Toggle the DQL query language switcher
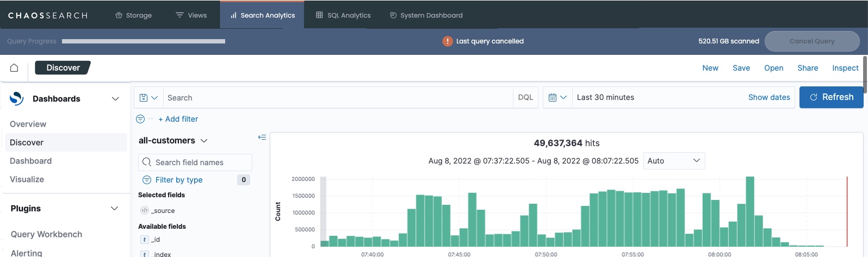 (525, 98)
